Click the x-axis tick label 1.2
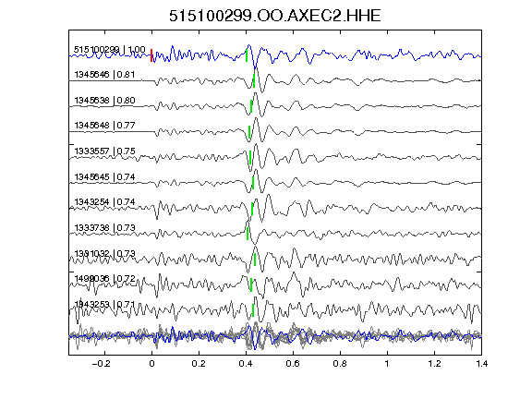The height and width of the screenshot is (399, 532). tap(434, 364)
